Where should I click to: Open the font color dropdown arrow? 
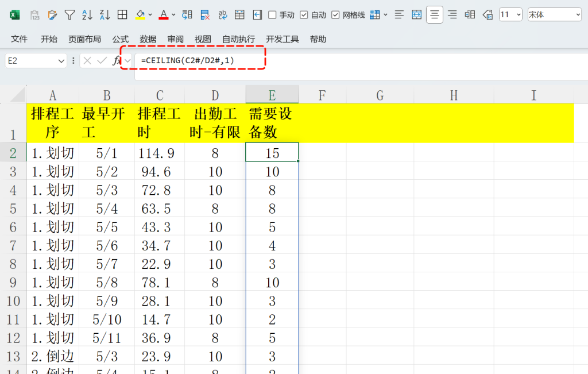173,15
